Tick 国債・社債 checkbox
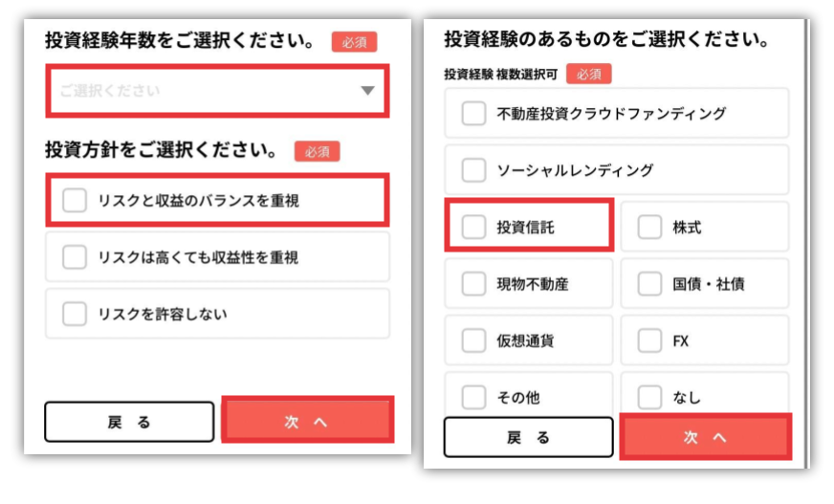The image size is (834, 504). [x=649, y=284]
